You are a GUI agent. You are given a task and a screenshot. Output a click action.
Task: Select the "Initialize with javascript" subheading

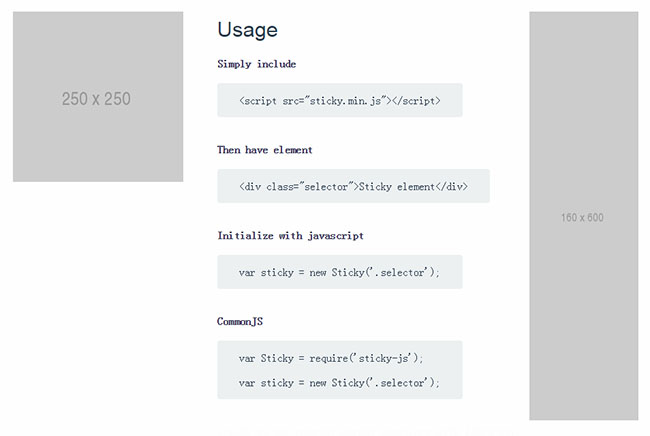click(x=290, y=236)
